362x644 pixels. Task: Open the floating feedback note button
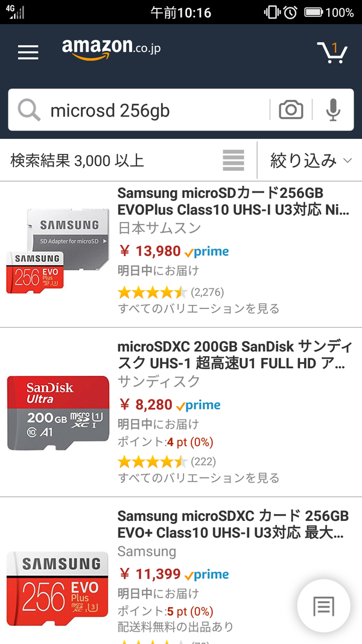point(323,605)
